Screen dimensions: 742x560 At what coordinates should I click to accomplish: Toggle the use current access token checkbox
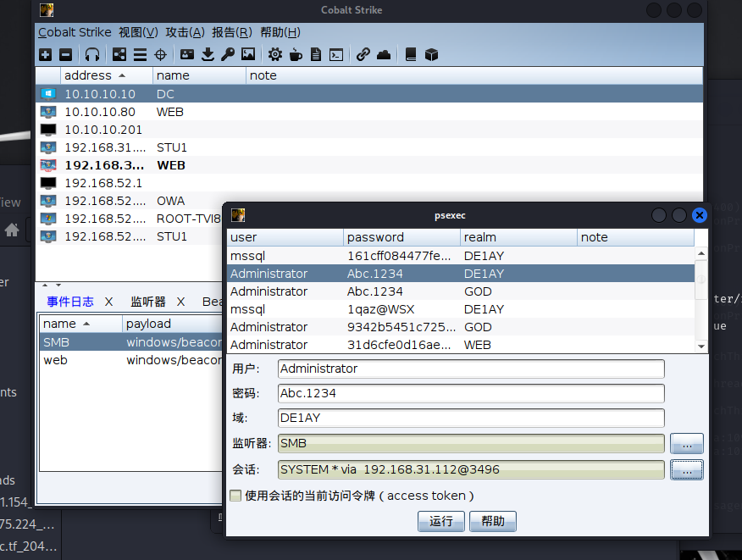[235, 496]
